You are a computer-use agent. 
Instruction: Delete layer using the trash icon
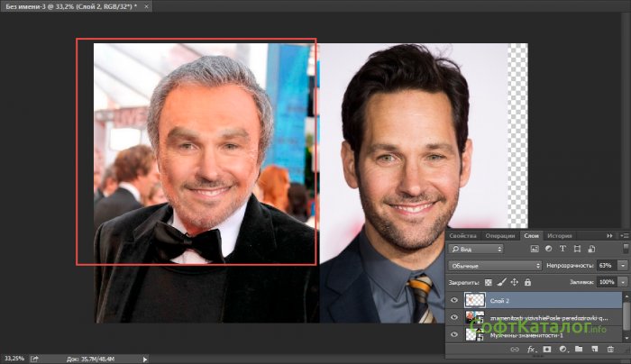tap(610, 349)
